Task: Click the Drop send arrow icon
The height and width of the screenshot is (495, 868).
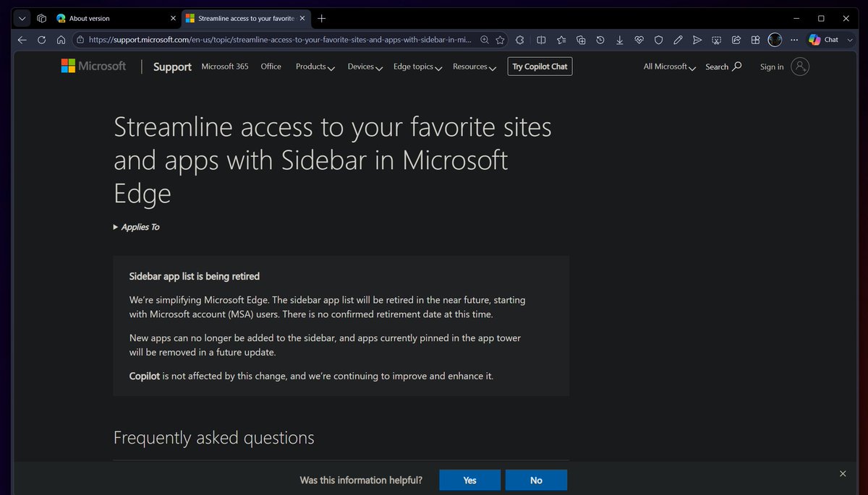Action: click(x=697, y=40)
